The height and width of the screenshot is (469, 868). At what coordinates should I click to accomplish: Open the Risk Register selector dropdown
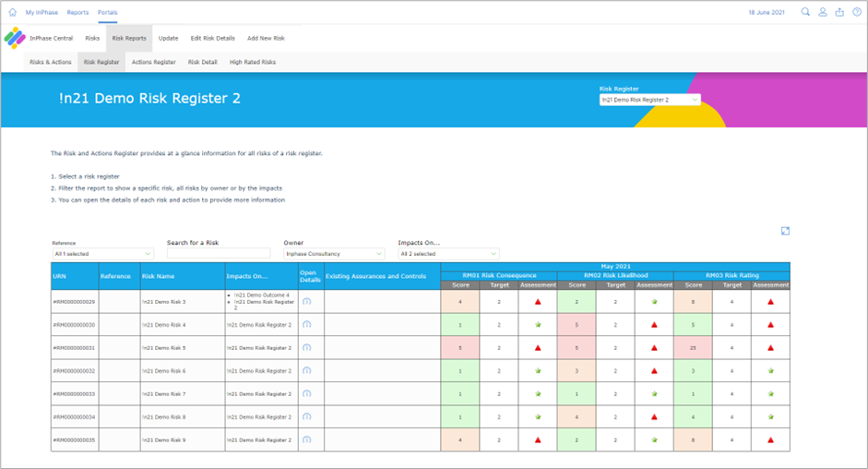click(x=650, y=100)
